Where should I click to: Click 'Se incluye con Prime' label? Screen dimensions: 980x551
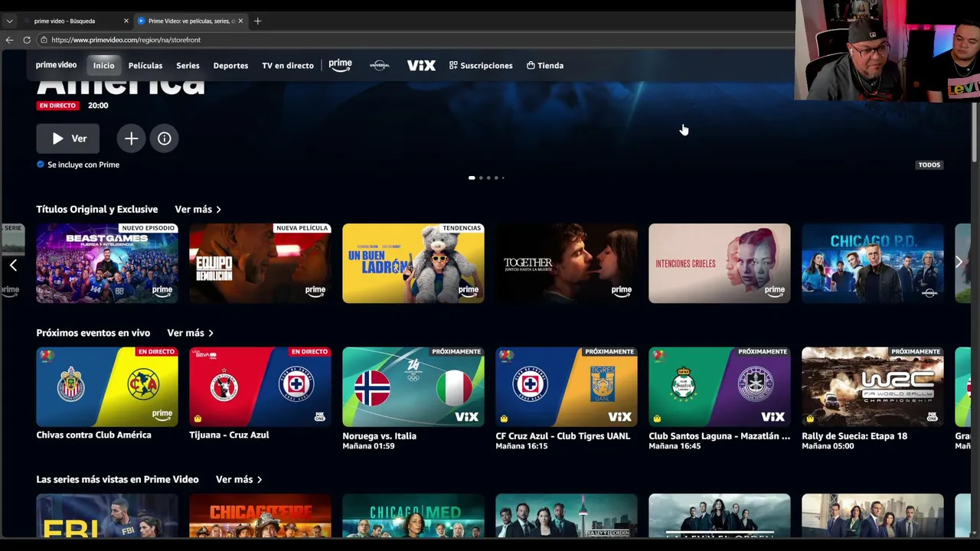(x=83, y=165)
